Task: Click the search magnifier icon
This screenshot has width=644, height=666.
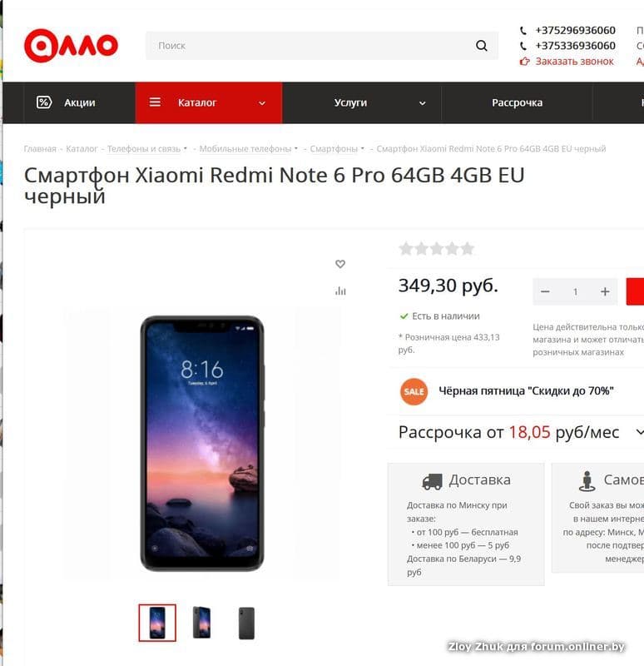Action: [482, 46]
